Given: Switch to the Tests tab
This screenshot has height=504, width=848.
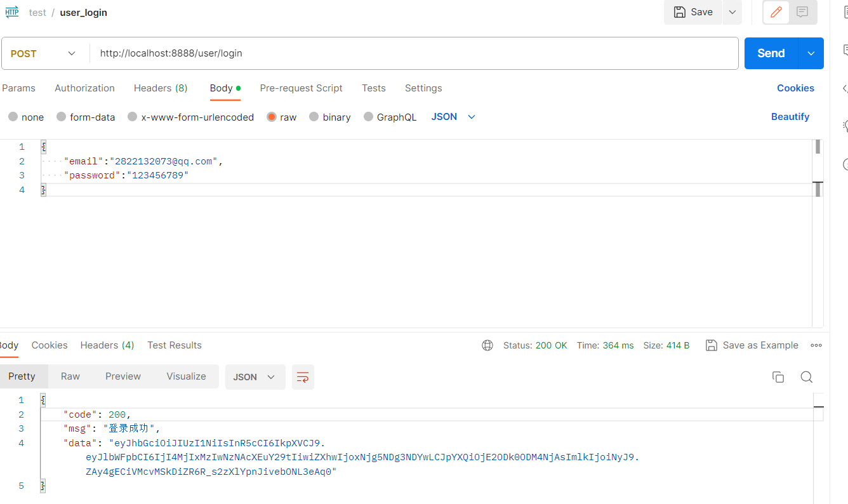Looking at the screenshot, I should 374,88.
